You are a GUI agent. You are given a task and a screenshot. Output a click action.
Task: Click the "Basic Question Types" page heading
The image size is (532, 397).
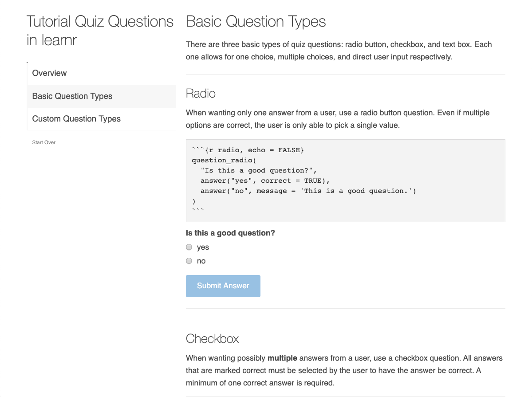[x=256, y=21]
